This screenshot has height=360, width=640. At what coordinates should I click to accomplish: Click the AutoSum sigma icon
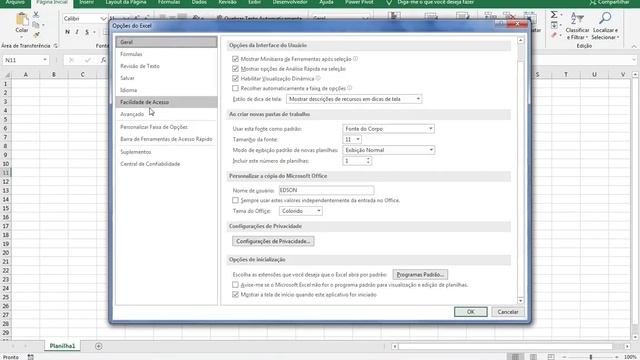(554, 15)
